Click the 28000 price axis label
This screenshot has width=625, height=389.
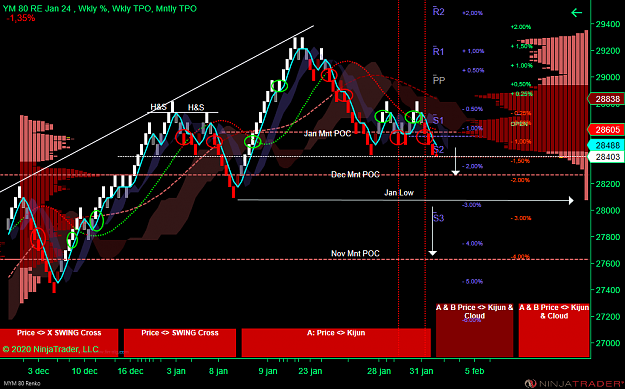[x=607, y=210]
